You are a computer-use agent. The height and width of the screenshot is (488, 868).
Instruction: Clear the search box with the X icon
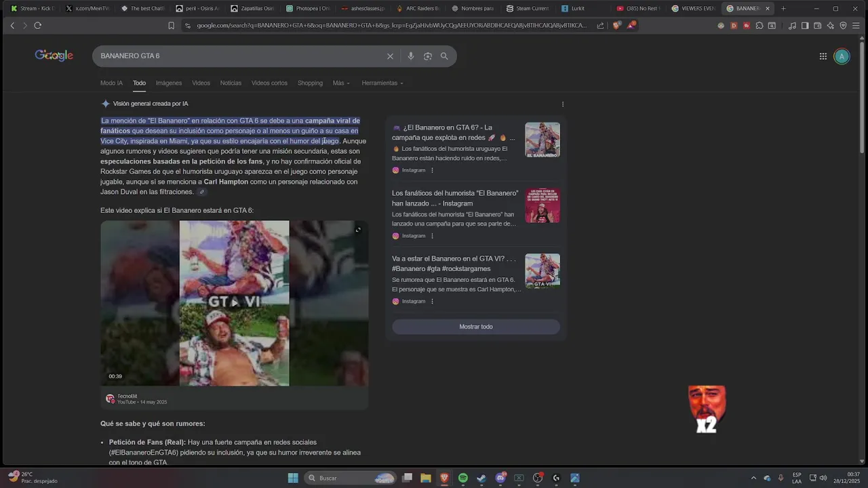(x=390, y=56)
